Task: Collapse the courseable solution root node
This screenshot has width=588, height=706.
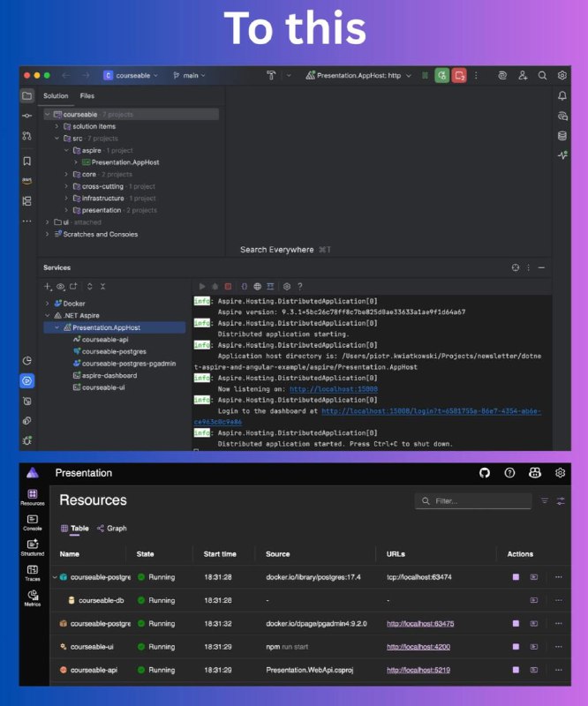Action: [48, 115]
